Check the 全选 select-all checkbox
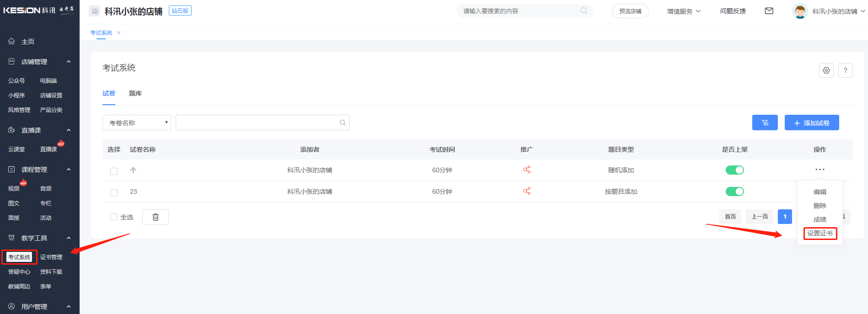This screenshot has width=868, height=314. coord(113,217)
